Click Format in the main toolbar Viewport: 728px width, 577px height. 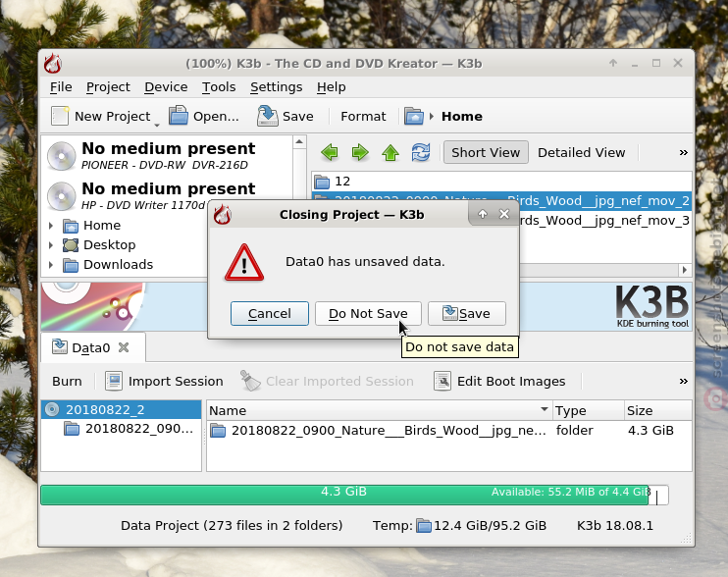point(363,116)
